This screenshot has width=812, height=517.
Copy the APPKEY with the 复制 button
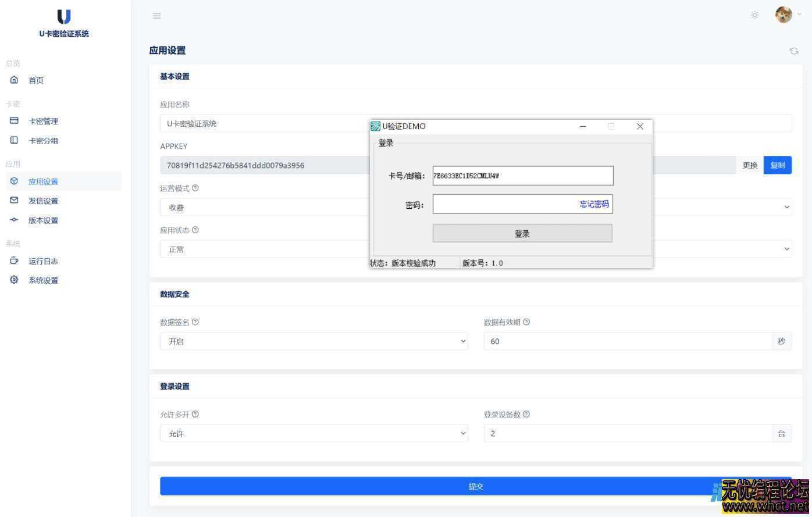pos(777,165)
